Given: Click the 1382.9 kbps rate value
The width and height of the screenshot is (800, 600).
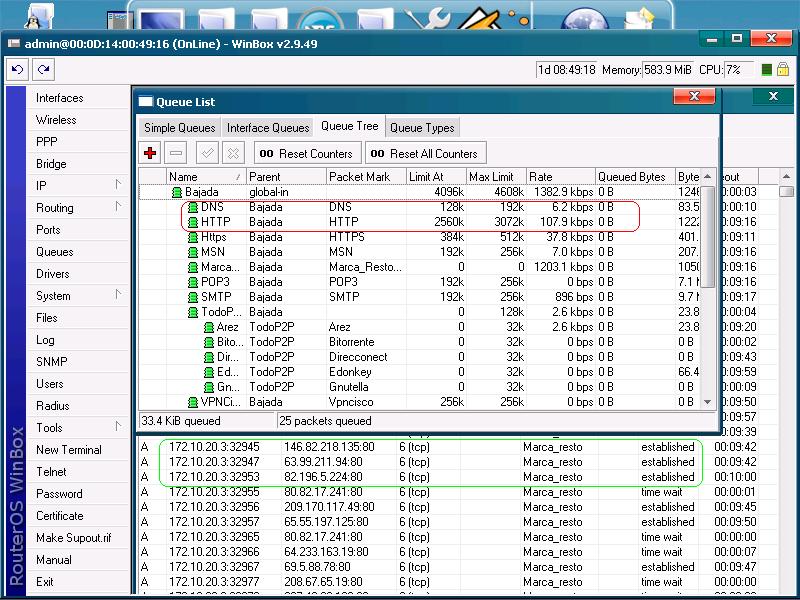Looking at the screenshot, I should click(564, 192).
